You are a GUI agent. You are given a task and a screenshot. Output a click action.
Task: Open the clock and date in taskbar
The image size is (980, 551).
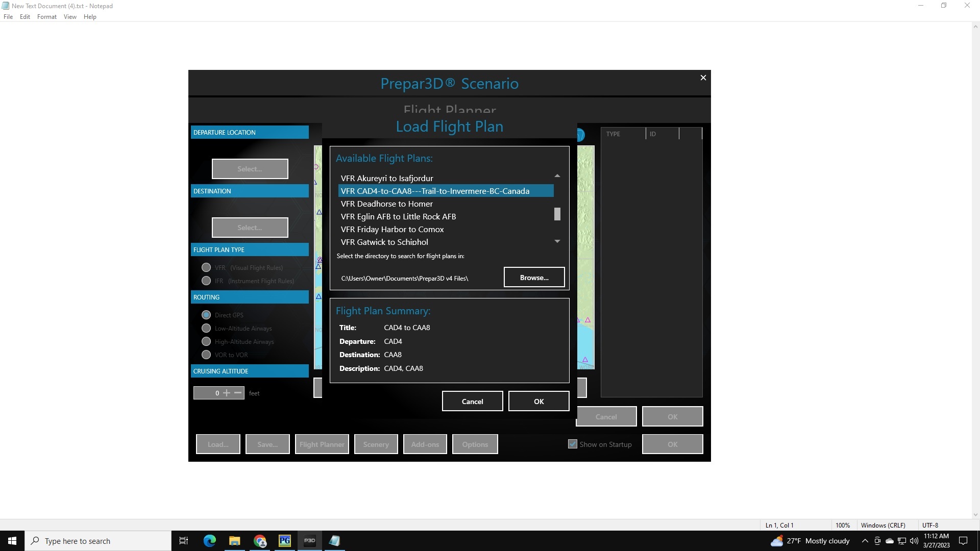(x=936, y=541)
